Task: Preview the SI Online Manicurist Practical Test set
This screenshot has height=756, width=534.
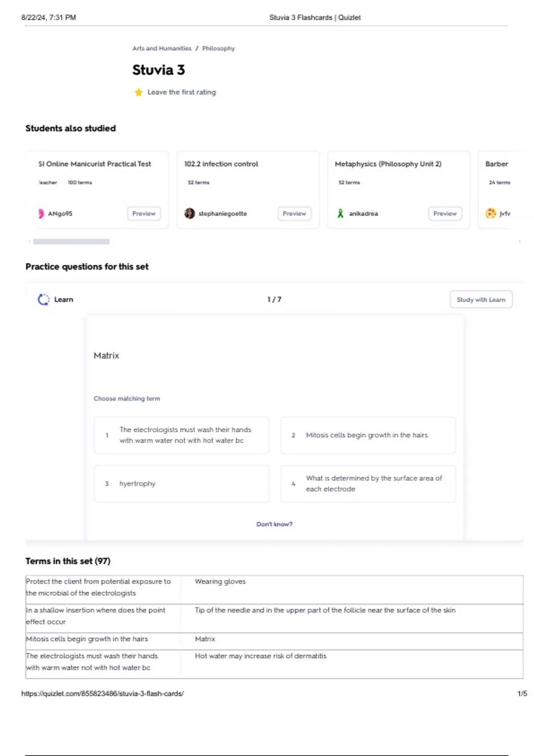Action: tap(144, 213)
